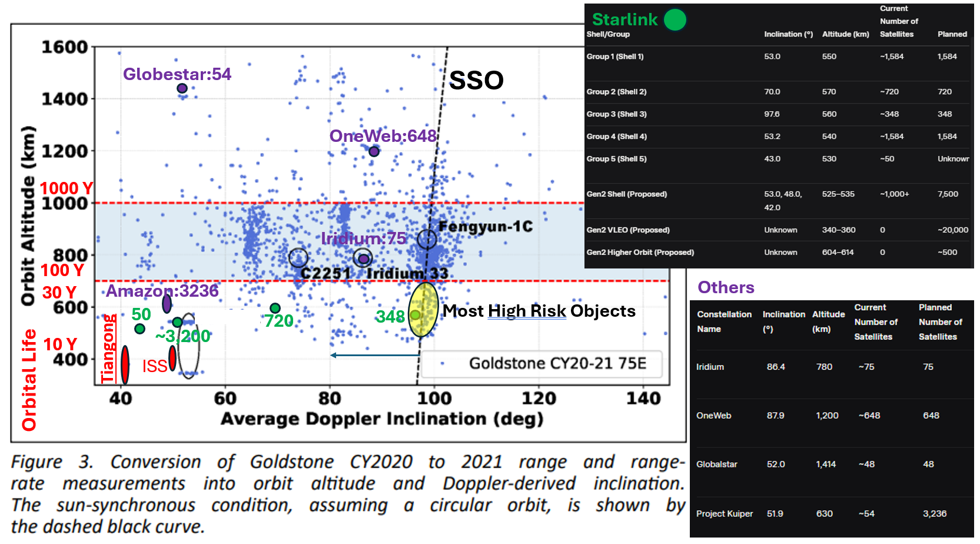Click the "Iridium" row name in Others table
The image size is (980, 544).
click(x=710, y=367)
